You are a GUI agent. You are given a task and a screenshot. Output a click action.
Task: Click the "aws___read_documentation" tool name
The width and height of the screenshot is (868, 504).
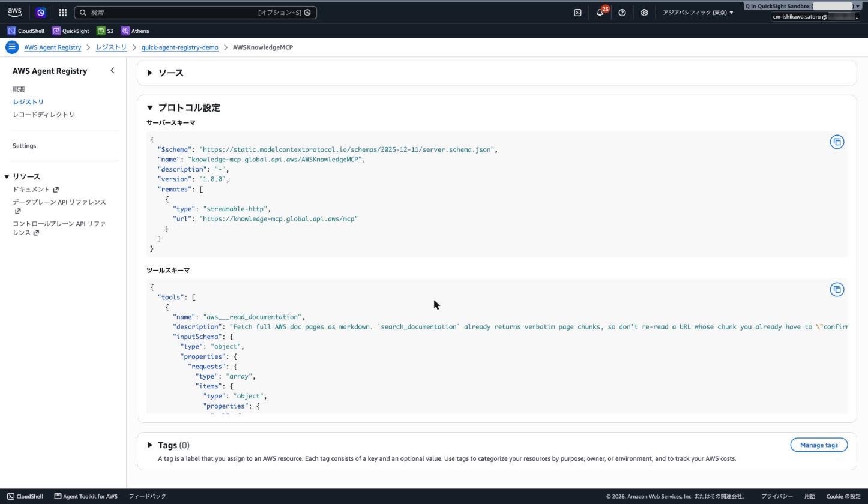252,317
